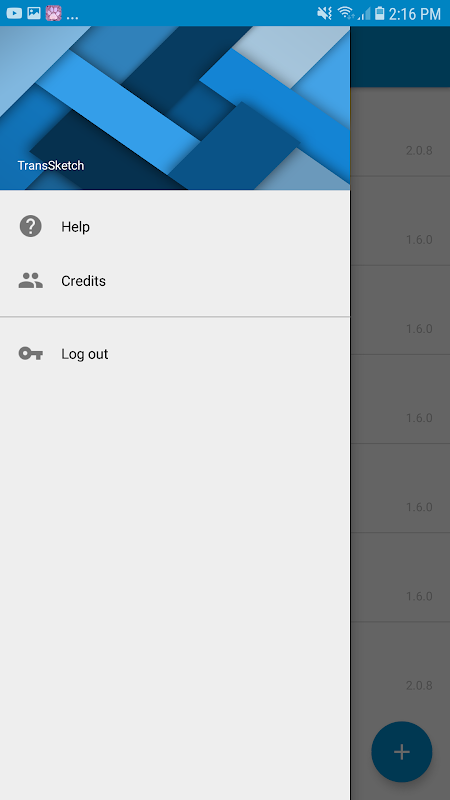Tap the Credits people icon

(31, 281)
